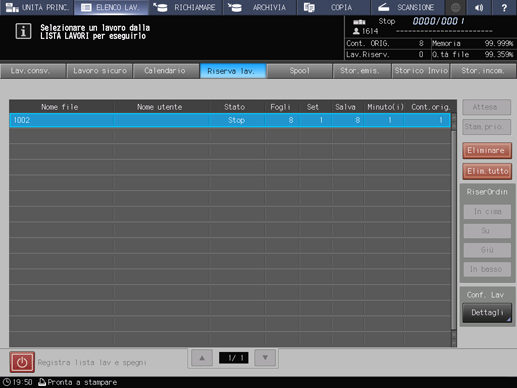Click the Attesa button
The image size is (517, 388).
point(486,107)
